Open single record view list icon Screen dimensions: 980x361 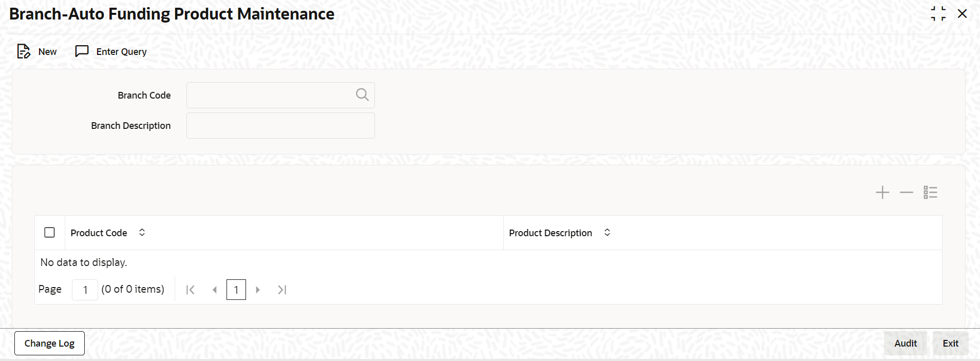point(930,193)
